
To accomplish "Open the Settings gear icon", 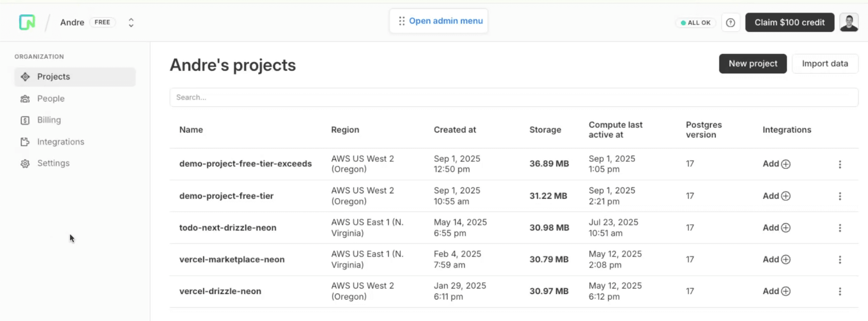I will pos(25,164).
